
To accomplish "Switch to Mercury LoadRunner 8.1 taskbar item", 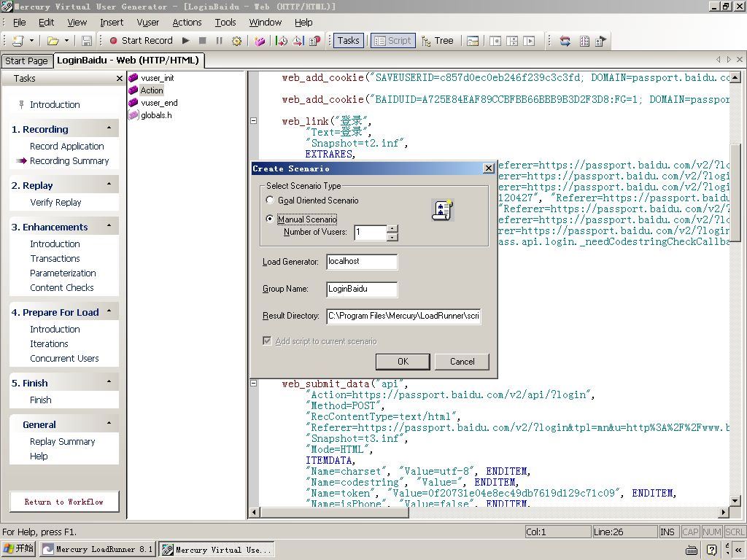I will click(x=98, y=549).
